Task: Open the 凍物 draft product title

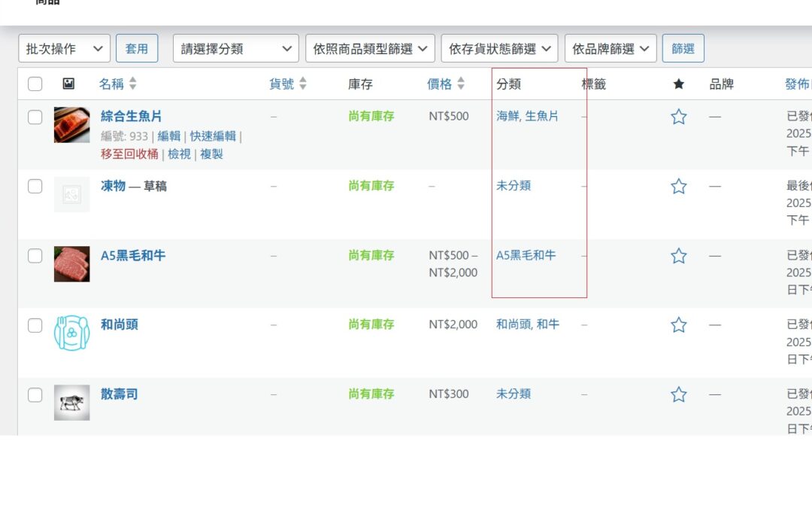Action: (114, 186)
